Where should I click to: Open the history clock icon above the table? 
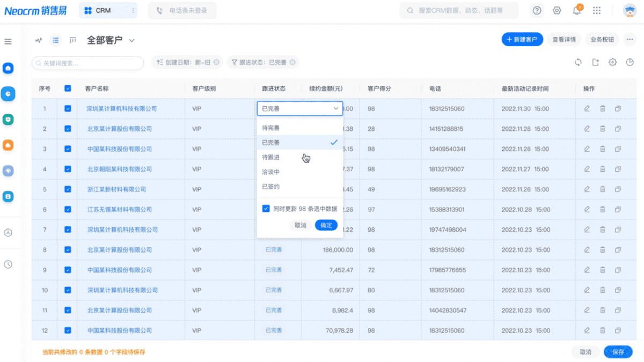pyautogui.click(x=630, y=62)
